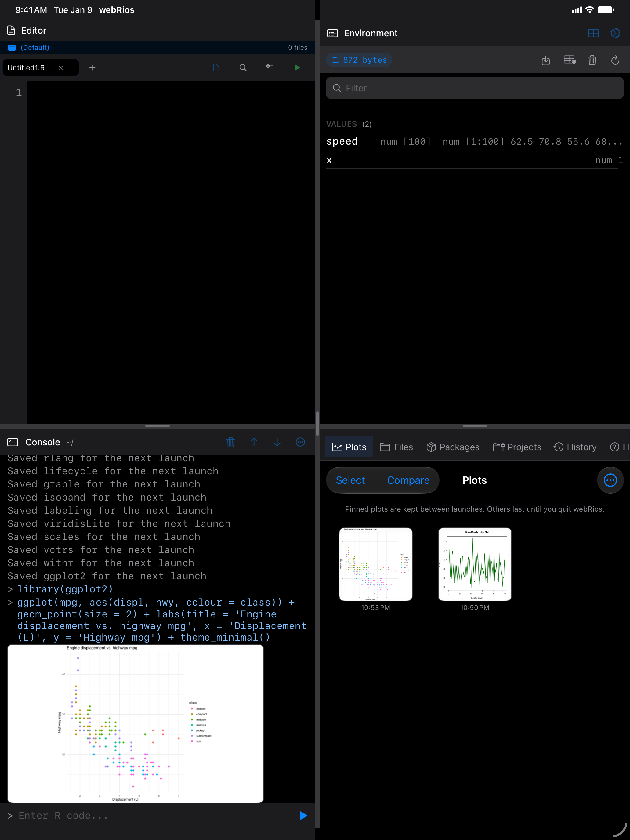This screenshot has height=840, width=630.
Task: Clear console with the trash icon
Action: point(231,442)
